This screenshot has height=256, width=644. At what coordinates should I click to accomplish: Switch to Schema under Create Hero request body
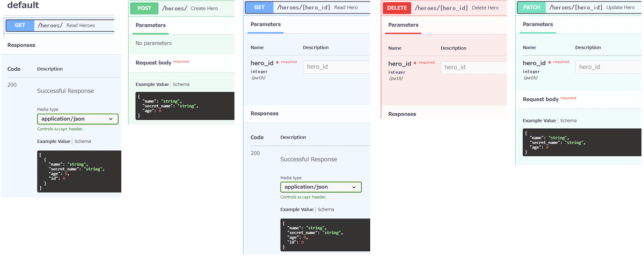pos(181,84)
